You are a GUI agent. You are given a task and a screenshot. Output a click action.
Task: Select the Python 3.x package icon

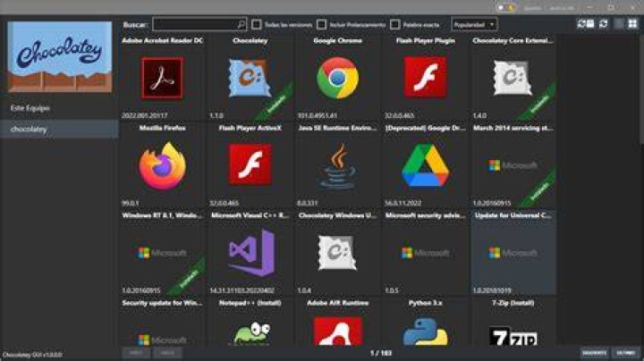[425, 332]
